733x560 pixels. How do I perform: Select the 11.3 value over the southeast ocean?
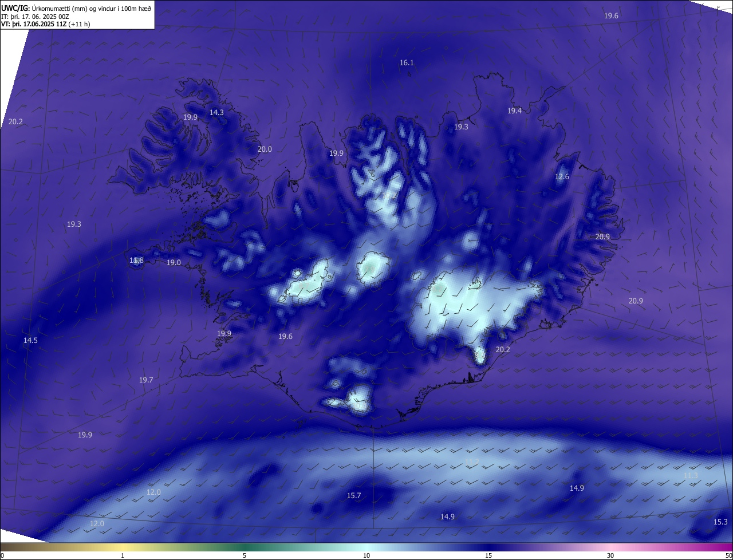691,475
